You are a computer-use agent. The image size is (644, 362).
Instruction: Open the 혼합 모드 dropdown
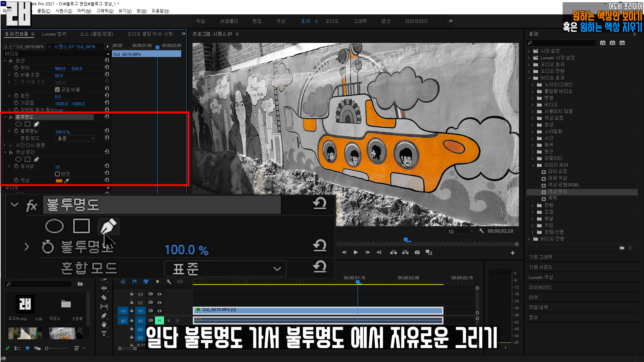pos(75,138)
